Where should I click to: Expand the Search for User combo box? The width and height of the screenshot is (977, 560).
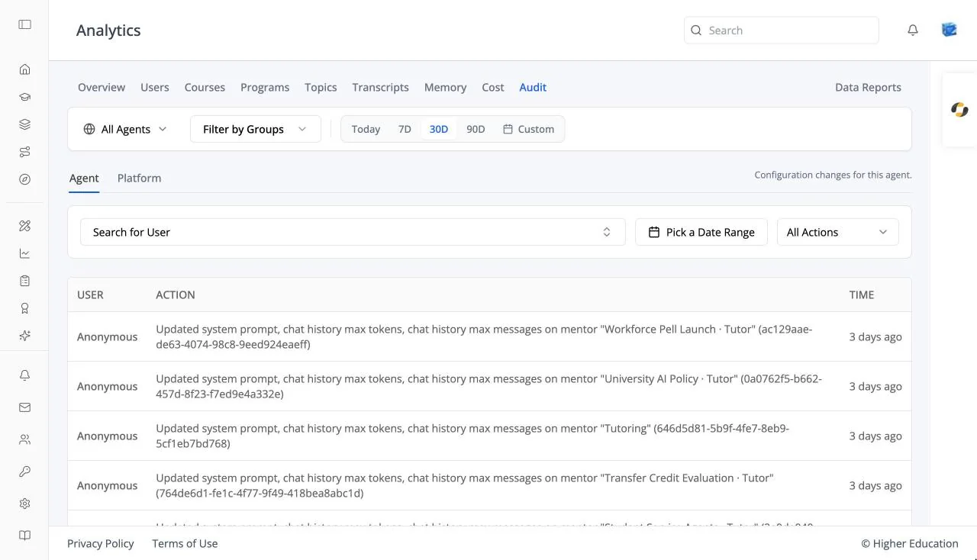point(353,232)
